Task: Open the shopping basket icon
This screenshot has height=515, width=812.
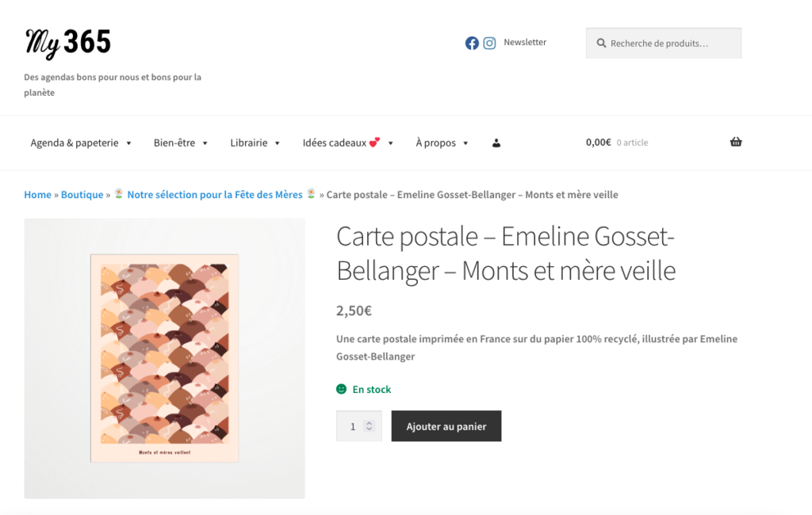Action: [736, 143]
